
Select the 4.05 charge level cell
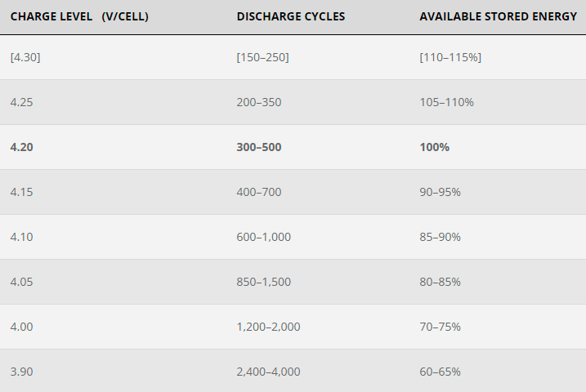[22, 282]
